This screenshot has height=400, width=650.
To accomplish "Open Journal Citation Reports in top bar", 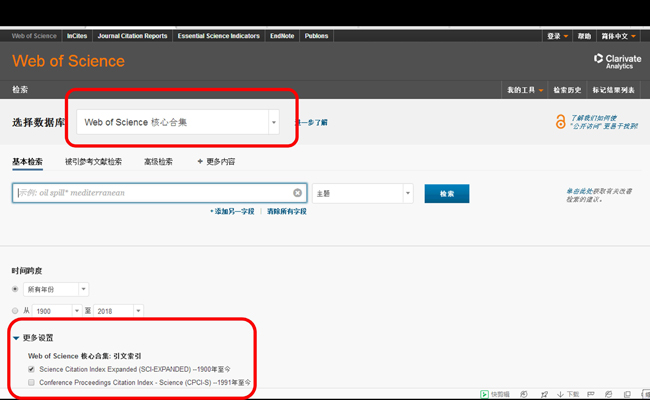I will click(x=131, y=35).
